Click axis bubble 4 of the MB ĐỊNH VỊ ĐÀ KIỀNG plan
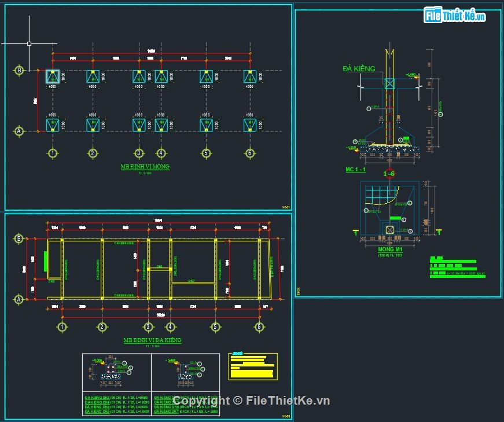 point(170,327)
